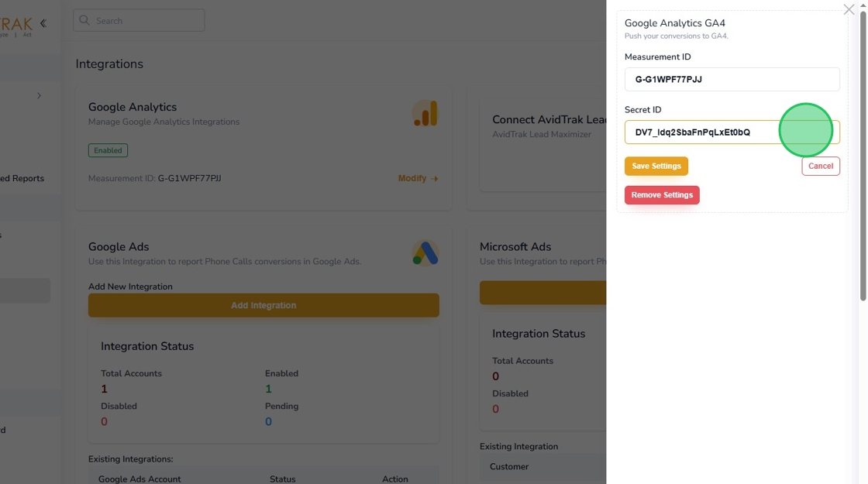Click the Action column header
The width and height of the screenshot is (868, 484).
click(394, 479)
